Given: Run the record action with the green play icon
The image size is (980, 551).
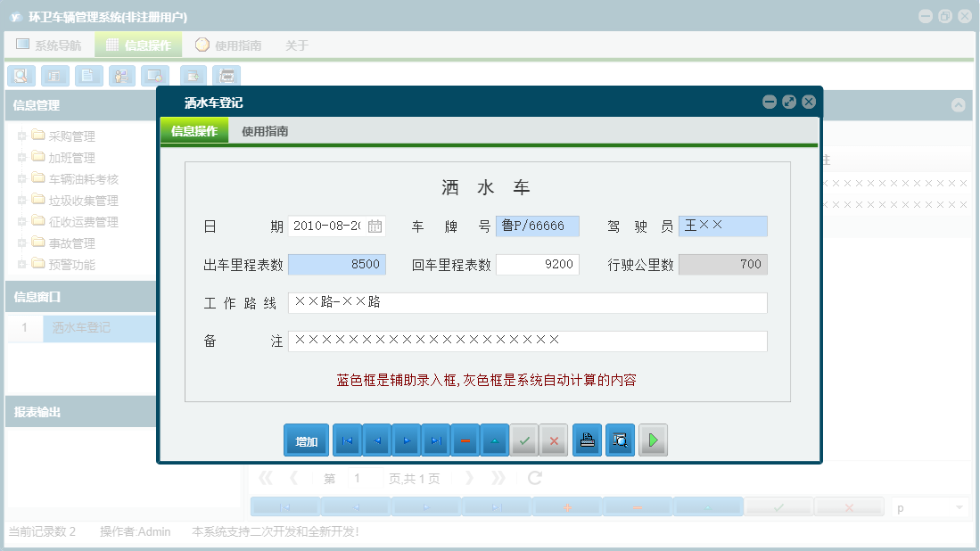Looking at the screenshot, I should [653, 440].
